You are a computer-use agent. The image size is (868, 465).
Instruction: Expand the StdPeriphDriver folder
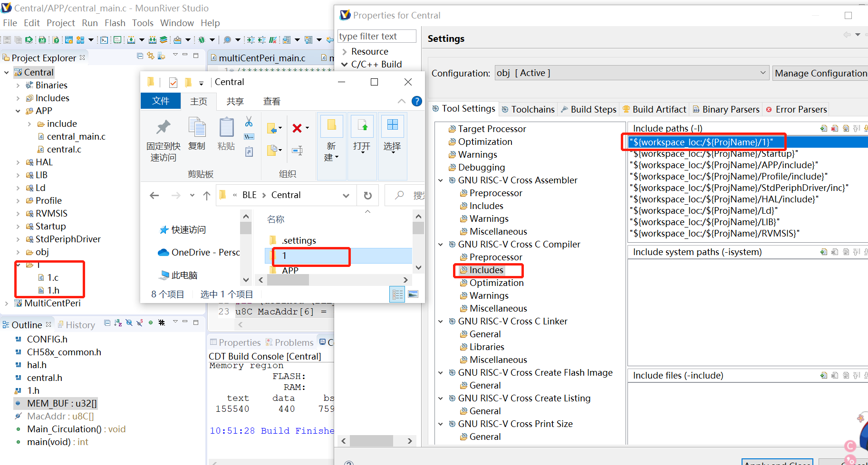click(x=18, y=239)
